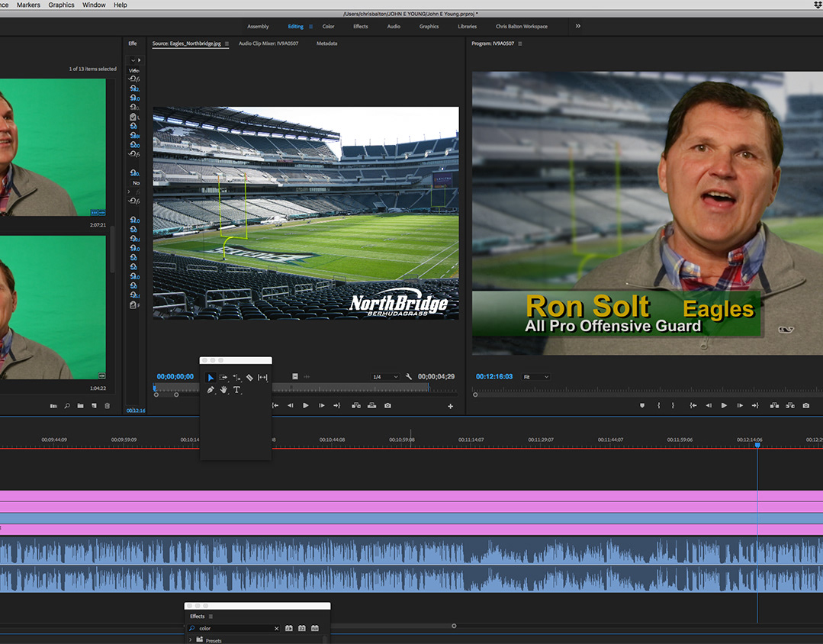Open Source monitor 1/4 resolution dropdown

(385, 377)
